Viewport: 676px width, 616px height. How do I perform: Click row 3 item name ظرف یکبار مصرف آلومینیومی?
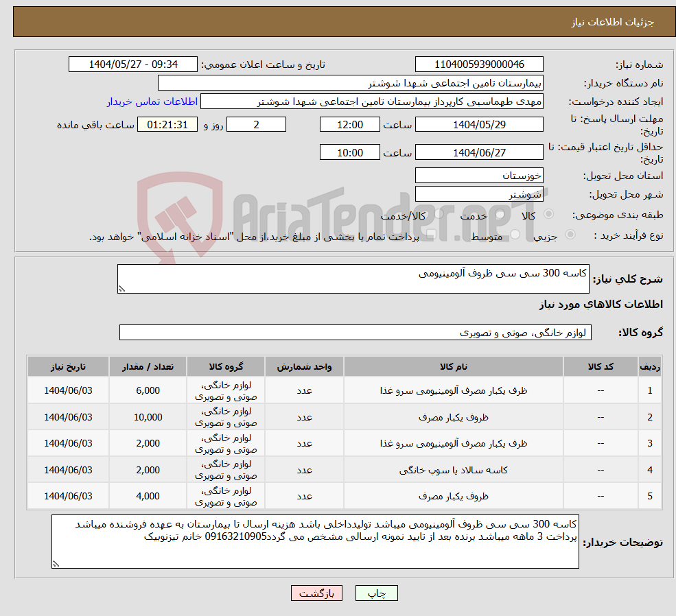[x=453, y=443]
